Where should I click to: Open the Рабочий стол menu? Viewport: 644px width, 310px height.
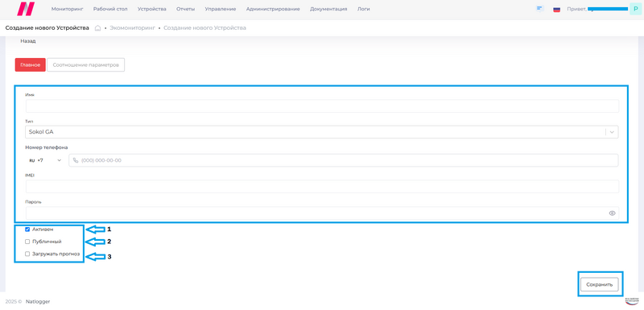pyautogui.click(x=110, y=9)
